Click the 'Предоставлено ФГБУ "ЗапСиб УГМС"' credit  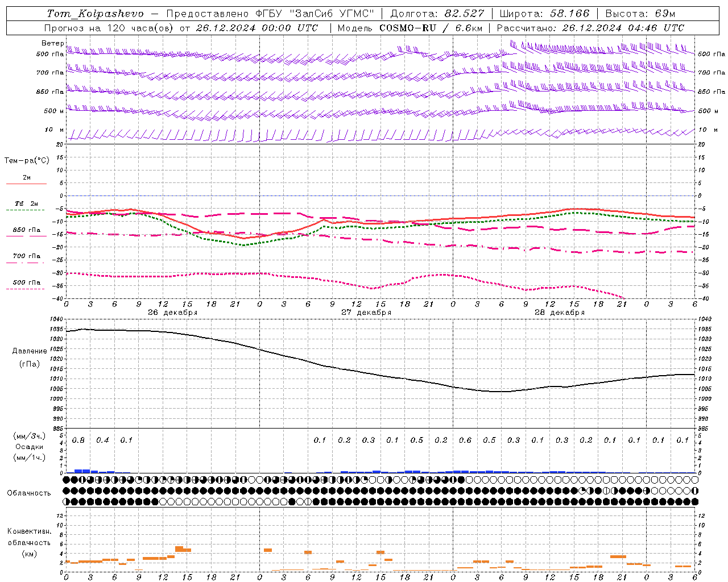click(x=270, y=14)
